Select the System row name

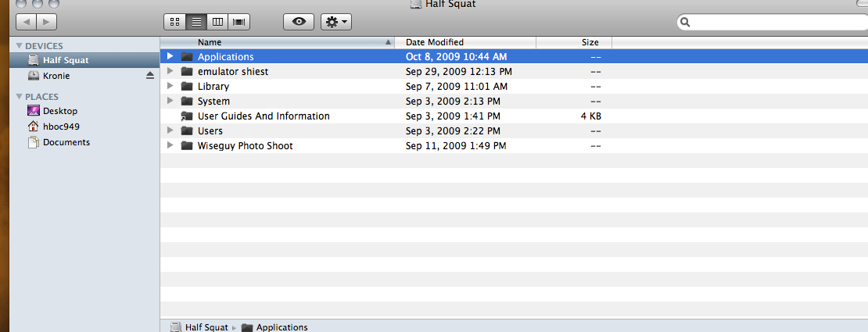click(213, 102)
